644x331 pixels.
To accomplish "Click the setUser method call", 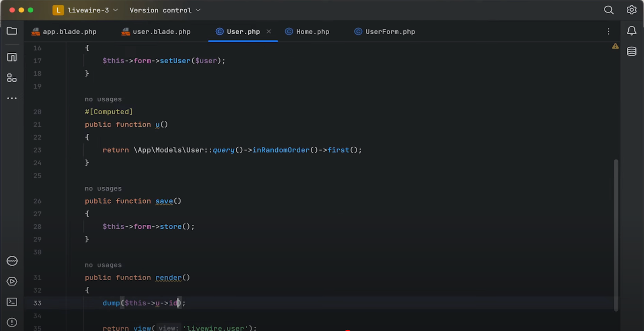I will pyautogui.click(x=175, y=61).
